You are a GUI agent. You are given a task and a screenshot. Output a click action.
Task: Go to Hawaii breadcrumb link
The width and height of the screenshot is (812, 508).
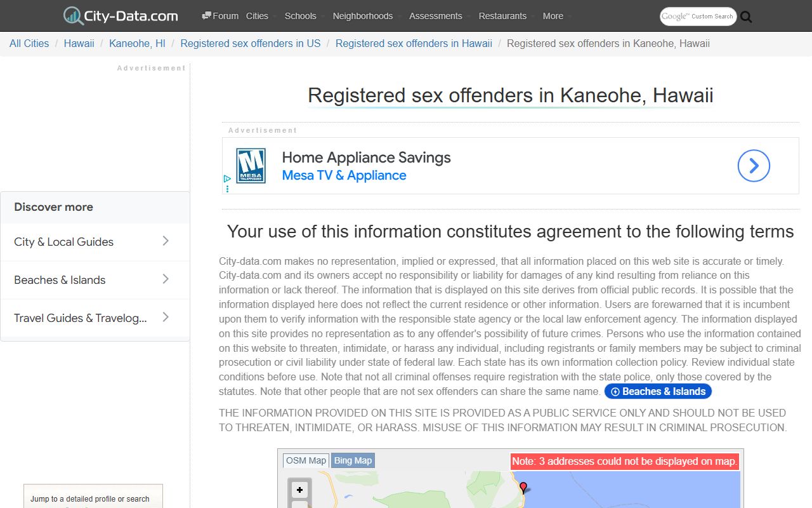pos(79,43)
